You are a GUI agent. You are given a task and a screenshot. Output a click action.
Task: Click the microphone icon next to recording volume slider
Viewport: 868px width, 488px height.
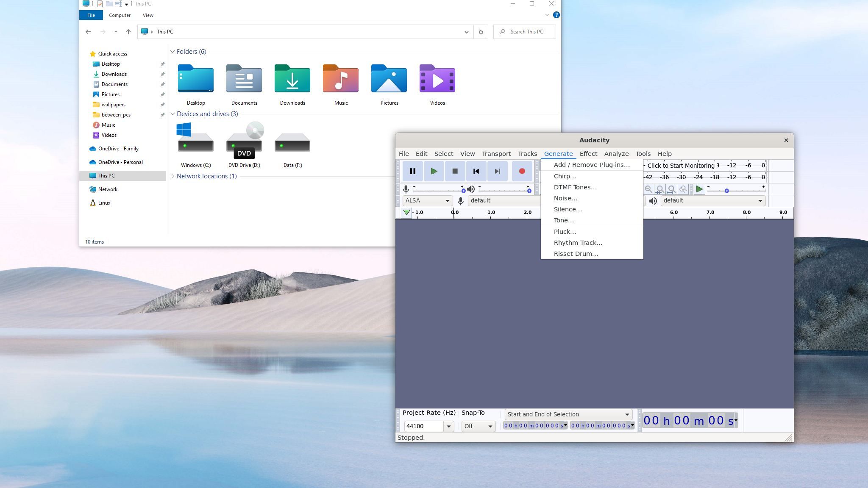coord(406,189)
